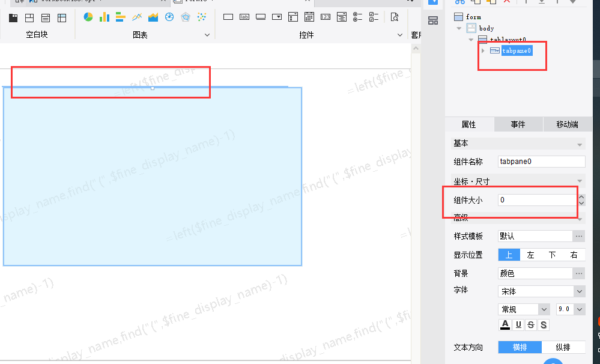Insert a horizontal bar chart
The image size is (600, 364).
point(121,17)
